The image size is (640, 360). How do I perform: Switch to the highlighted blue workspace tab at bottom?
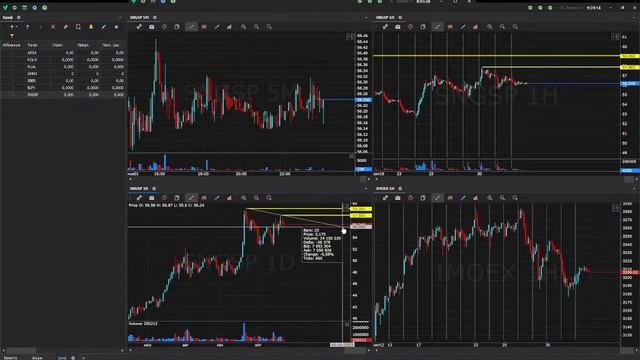pyautogui.click(x=62, y=358)
